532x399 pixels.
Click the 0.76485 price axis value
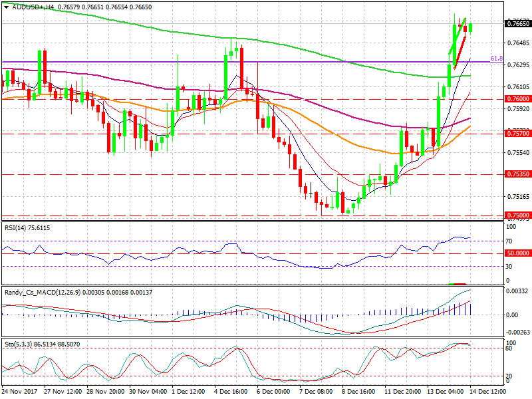[519, 43]
